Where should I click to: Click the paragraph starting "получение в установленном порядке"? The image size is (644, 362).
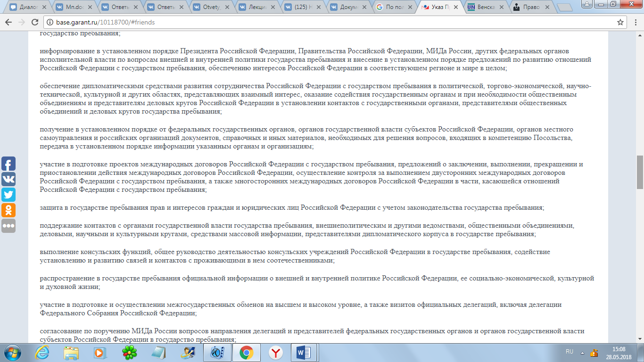click(x=306, y=138)
